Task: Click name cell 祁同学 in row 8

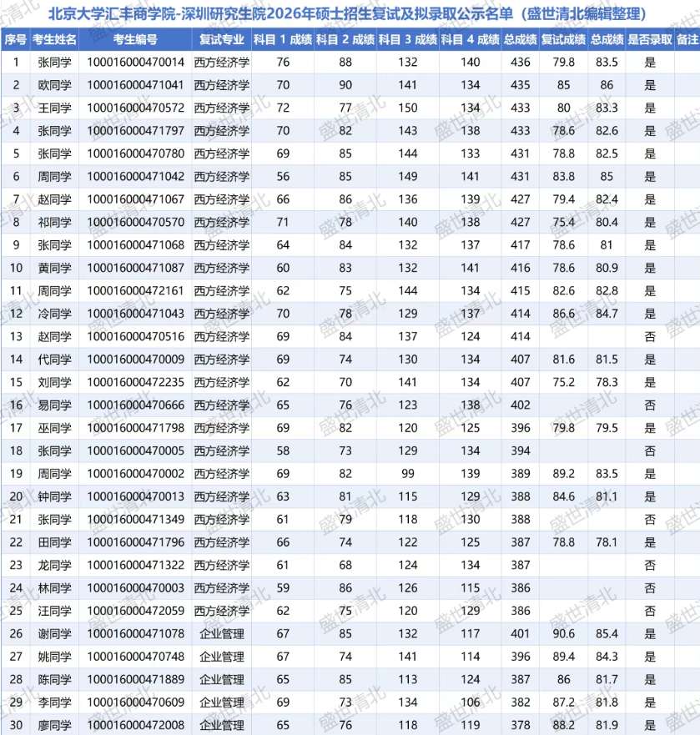Action: (x=54, y=222)
